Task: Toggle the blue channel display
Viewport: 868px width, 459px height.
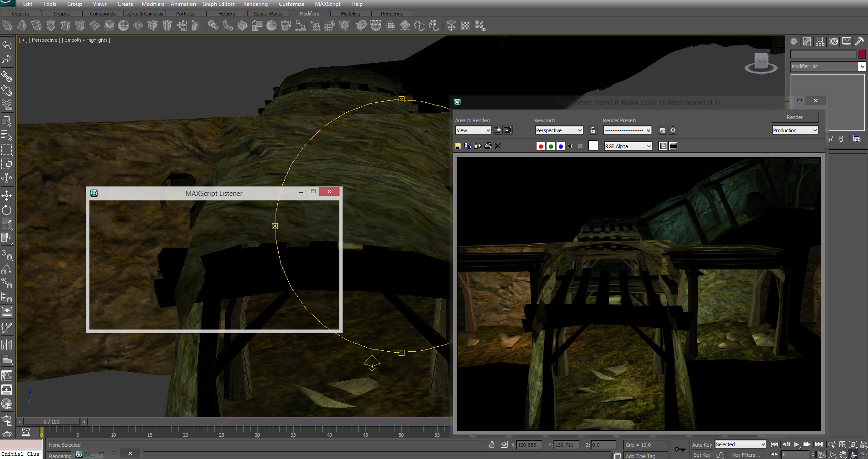Action: pyautogui.click(x=561, y=146)
